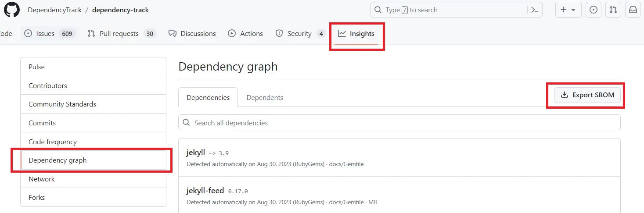The image size is (644, 213).
Task: Open the DependencyTrack organization link
Action: click(x=54, y=10)
